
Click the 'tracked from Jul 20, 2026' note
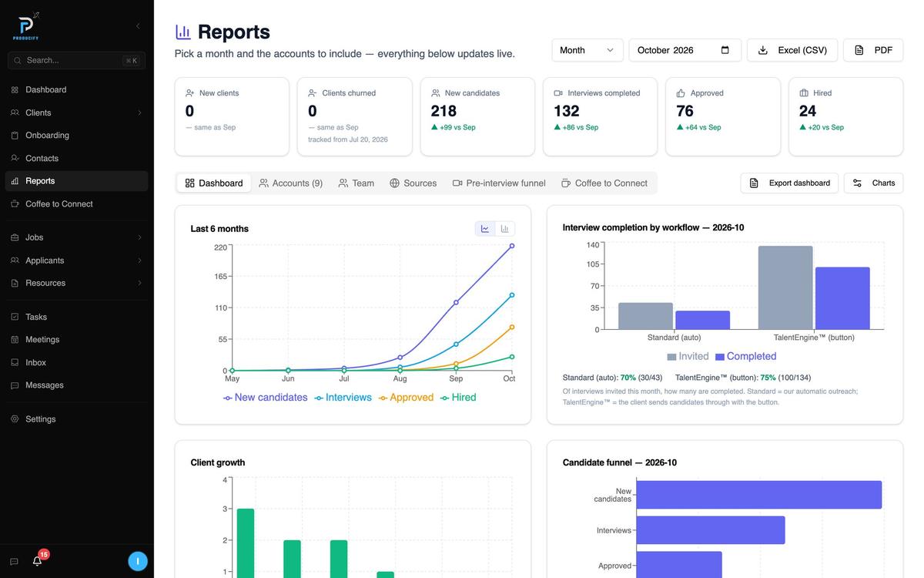[x=348, y=139]
